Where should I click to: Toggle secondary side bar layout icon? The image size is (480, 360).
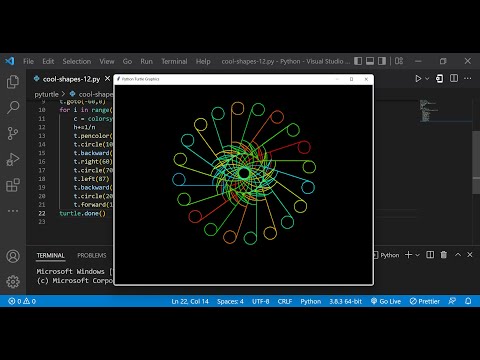click(382, 61)
